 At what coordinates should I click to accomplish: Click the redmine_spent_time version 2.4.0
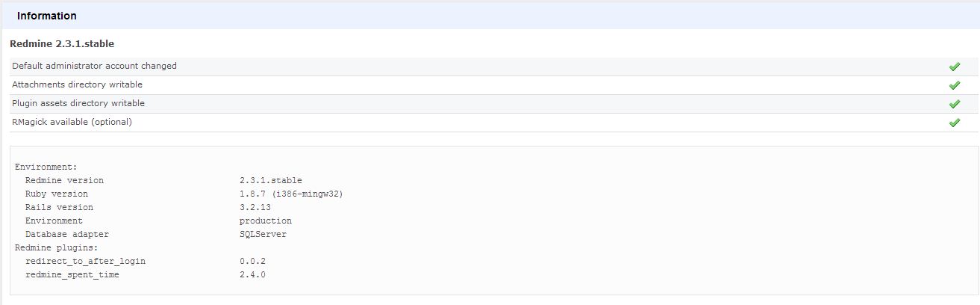pos(252,275)
